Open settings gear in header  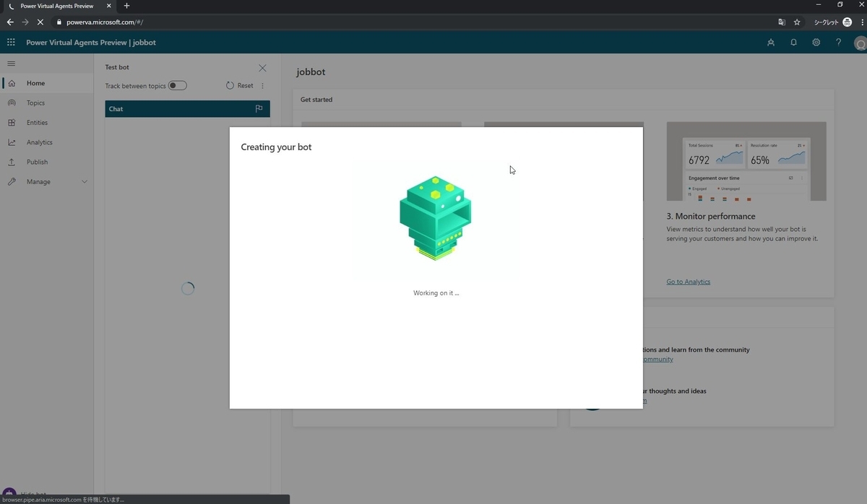[816, 43]
